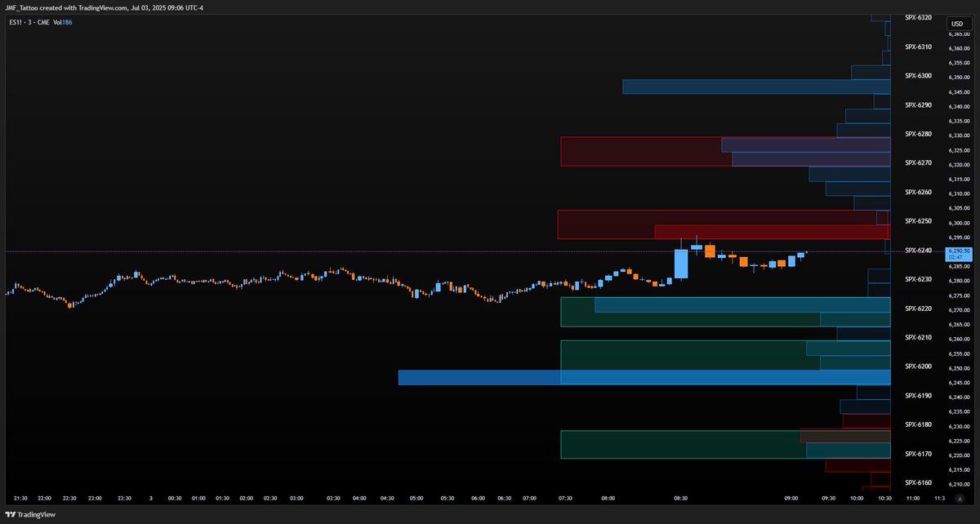Screen dimensions: 980x524
Task: Click the 09:00 time axis label
Action: (791, 498)
